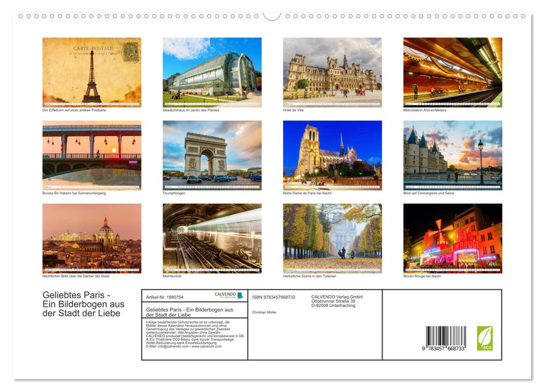
Task: Click the ISBN 9783457668733 text
Action: 273,297
